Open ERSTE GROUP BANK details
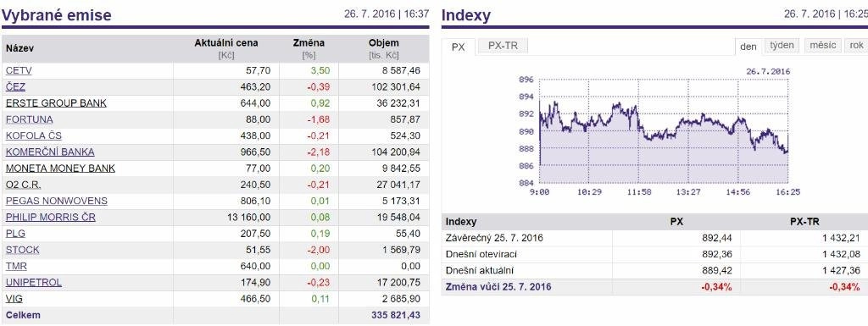The width and height of the screenshot is (868, 326). (57, 103)
